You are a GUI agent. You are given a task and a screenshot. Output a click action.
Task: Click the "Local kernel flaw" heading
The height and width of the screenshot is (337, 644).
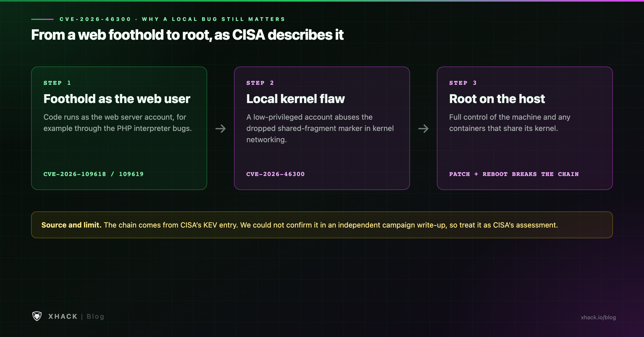coord(295,99)
